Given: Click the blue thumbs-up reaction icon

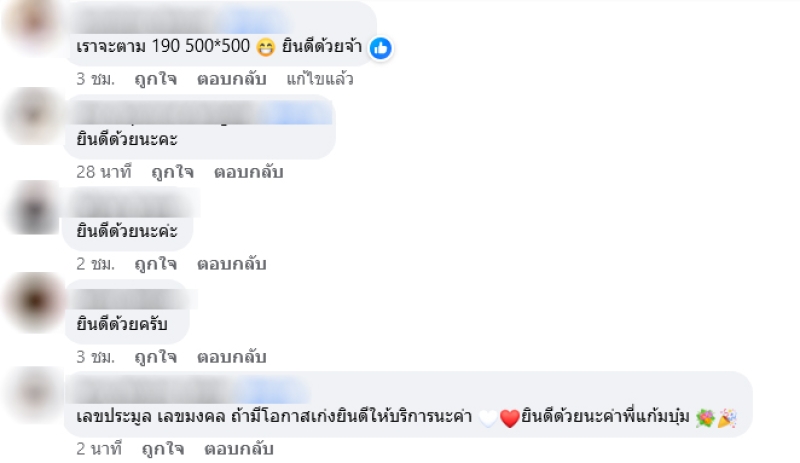Looking at the screenshot, I should [381, 48].
